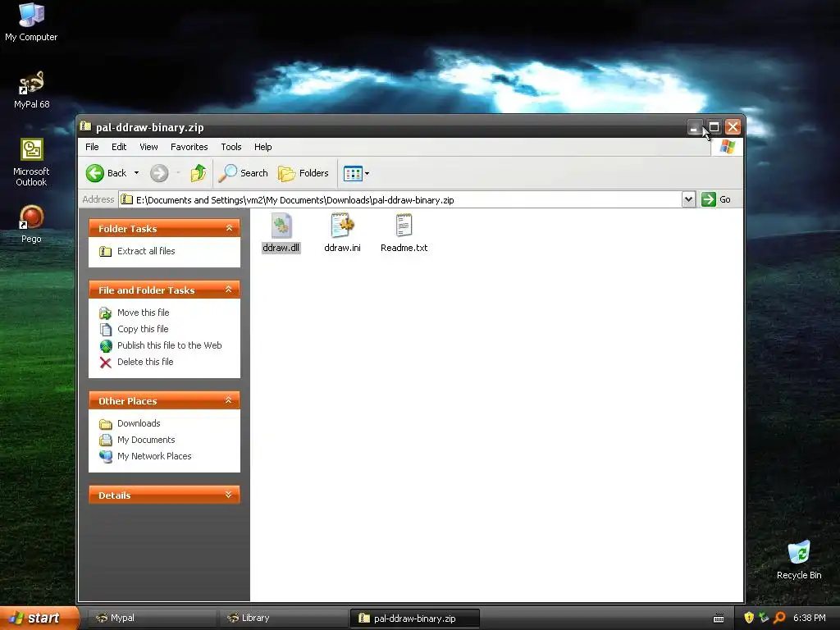Viewport: 840px width, 630px height.
Task: Click the system clock showing 6:38 PM
Action: click(809, 619)
